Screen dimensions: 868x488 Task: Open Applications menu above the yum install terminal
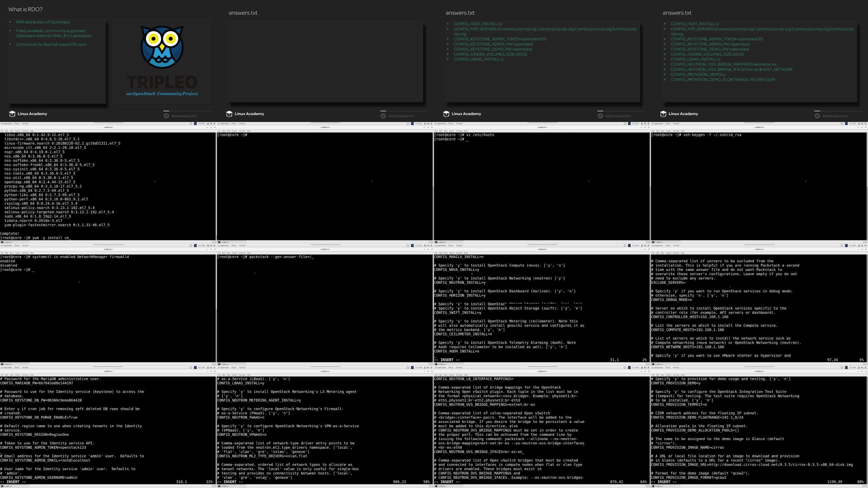[8, 124]
